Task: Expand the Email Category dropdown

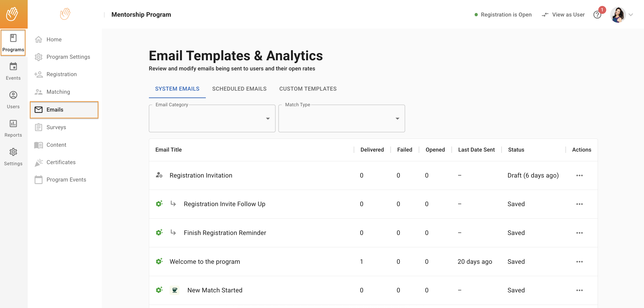Action: pos(212,118)
